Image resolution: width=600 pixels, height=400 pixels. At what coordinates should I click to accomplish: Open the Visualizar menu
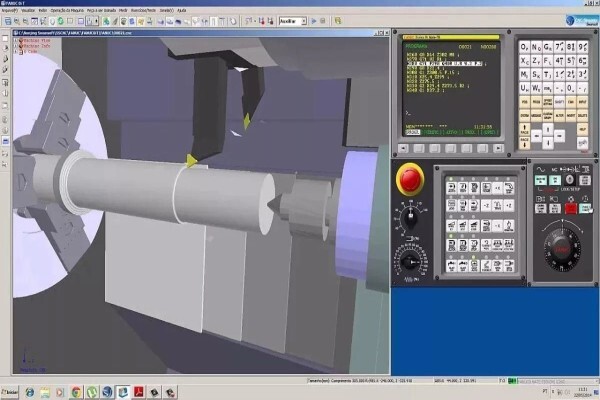(28, 11)
